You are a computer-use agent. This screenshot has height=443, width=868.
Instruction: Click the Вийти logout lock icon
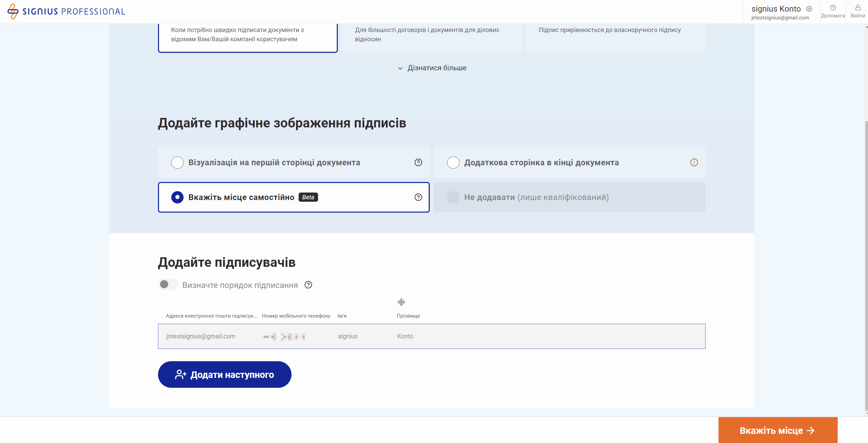(858, 8)
